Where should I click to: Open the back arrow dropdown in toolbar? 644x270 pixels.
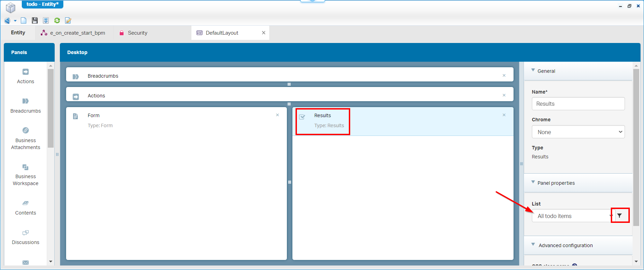click(15, 21)
